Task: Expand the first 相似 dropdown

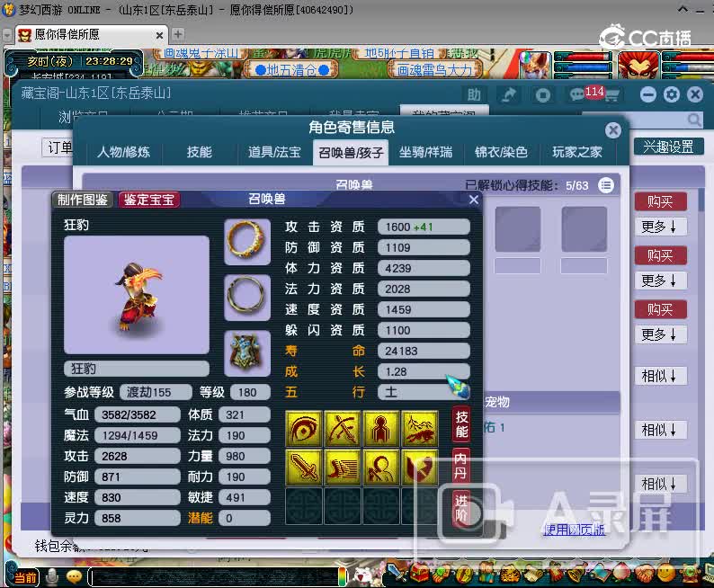Action: pos(660,376)
